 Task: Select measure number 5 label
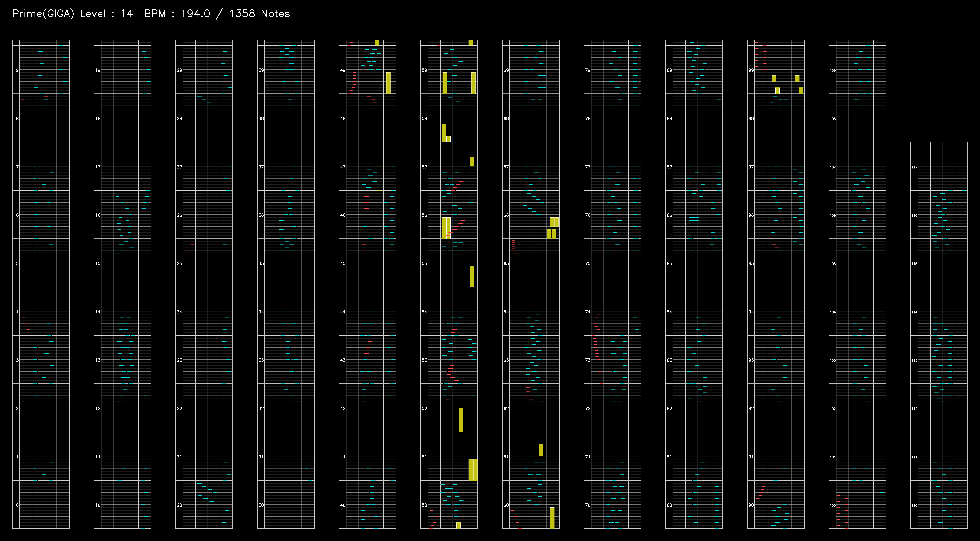coord(17,263)
